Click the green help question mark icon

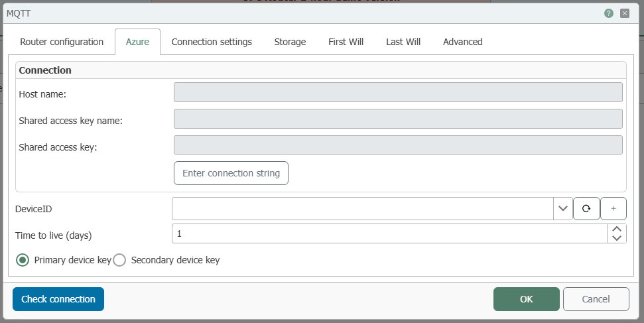pyautogui.click(x=609, y=13)
